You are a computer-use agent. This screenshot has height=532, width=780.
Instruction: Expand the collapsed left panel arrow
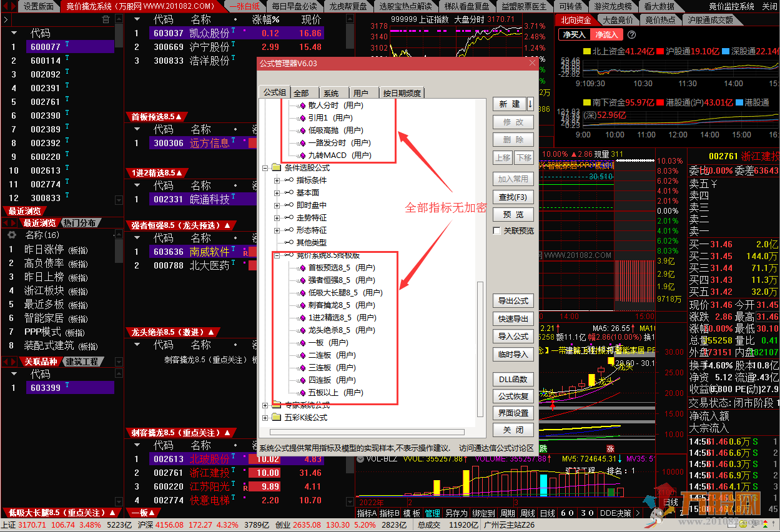click(5, 20)
